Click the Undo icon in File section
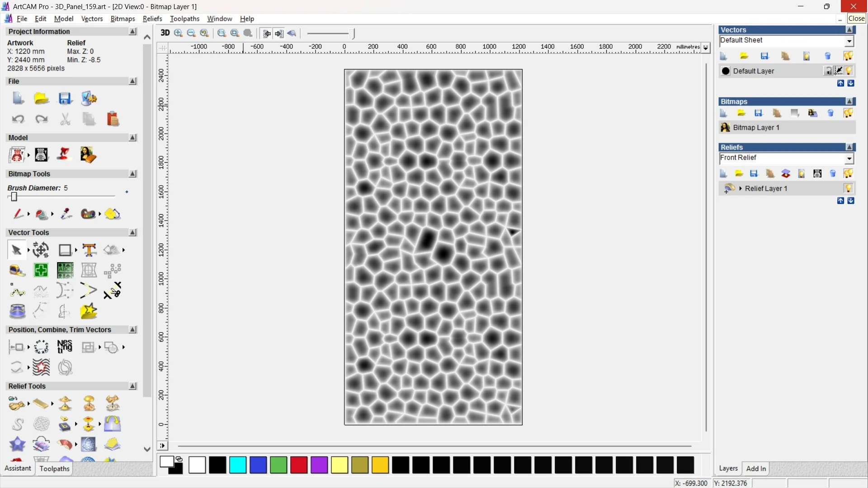 pos(18,119)
